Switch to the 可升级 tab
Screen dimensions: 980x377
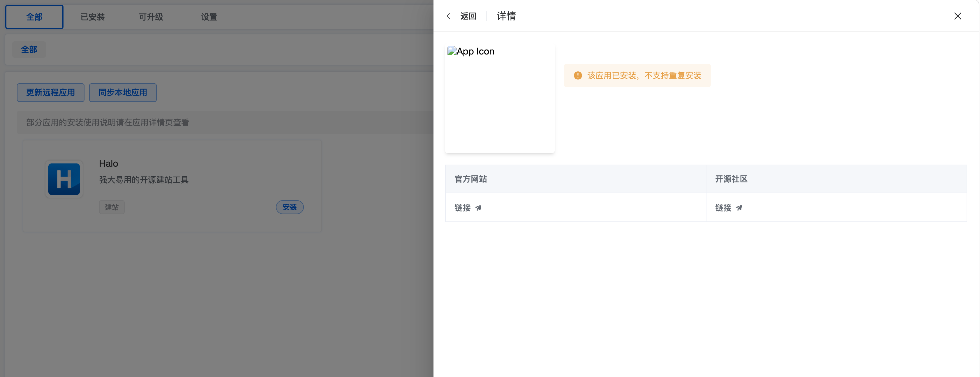click(151, 17)
